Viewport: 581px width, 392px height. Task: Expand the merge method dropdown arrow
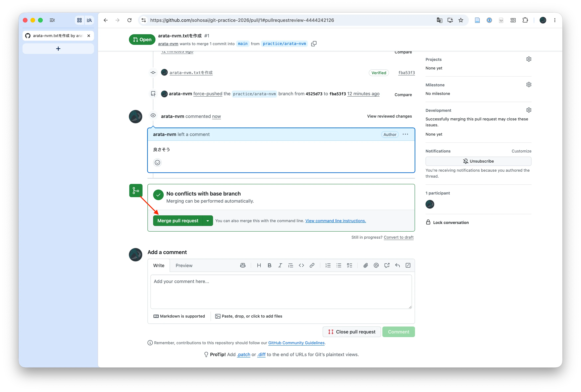tap(208, 221)
